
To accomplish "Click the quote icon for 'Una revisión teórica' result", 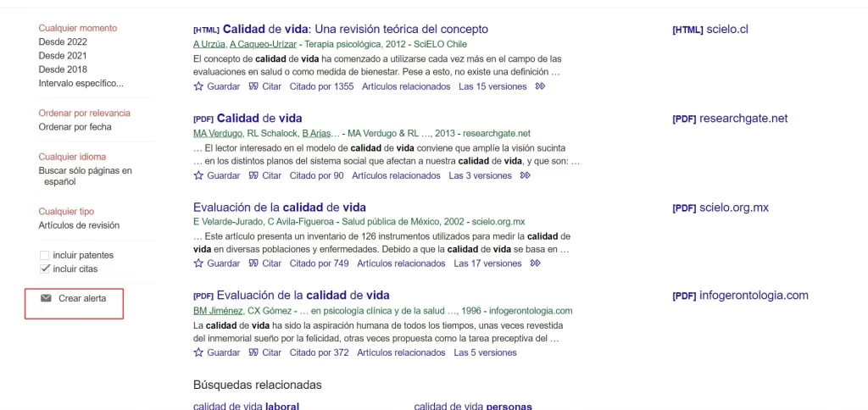I will tap(253, 86).
